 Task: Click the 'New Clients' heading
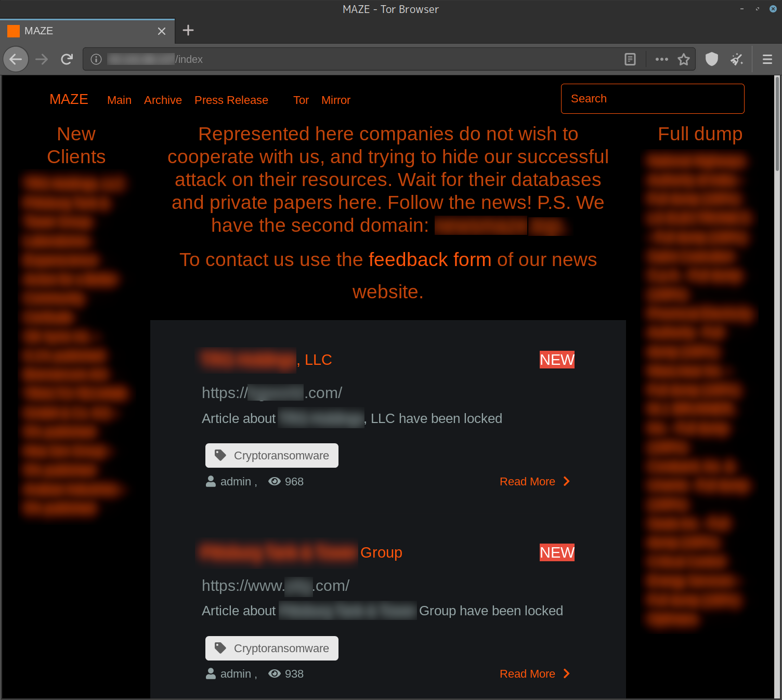(x=76, y=145)
